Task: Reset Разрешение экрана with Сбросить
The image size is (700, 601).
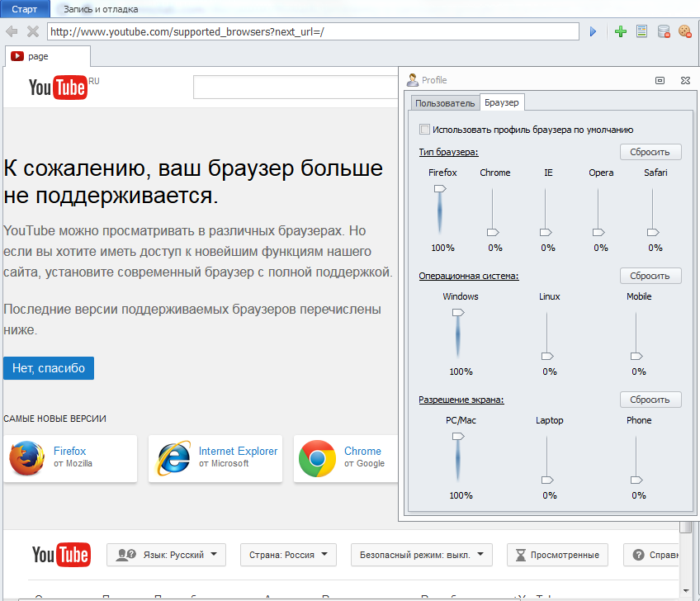Action: [x=650, y=400]
